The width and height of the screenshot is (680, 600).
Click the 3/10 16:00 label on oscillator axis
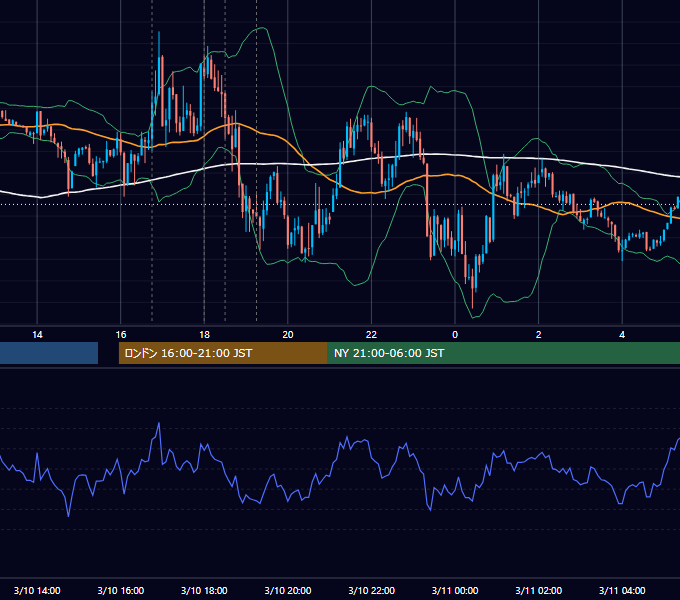[x=121, y=590]
